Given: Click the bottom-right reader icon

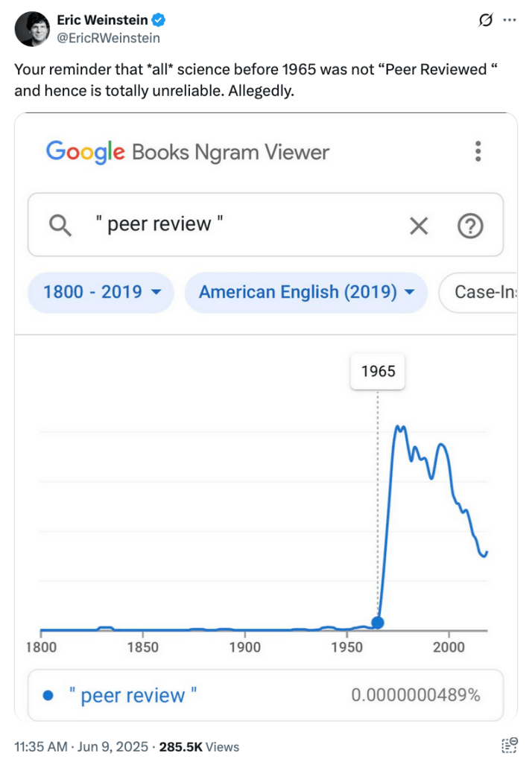Looking at the screenshot, I should (510, 746).
